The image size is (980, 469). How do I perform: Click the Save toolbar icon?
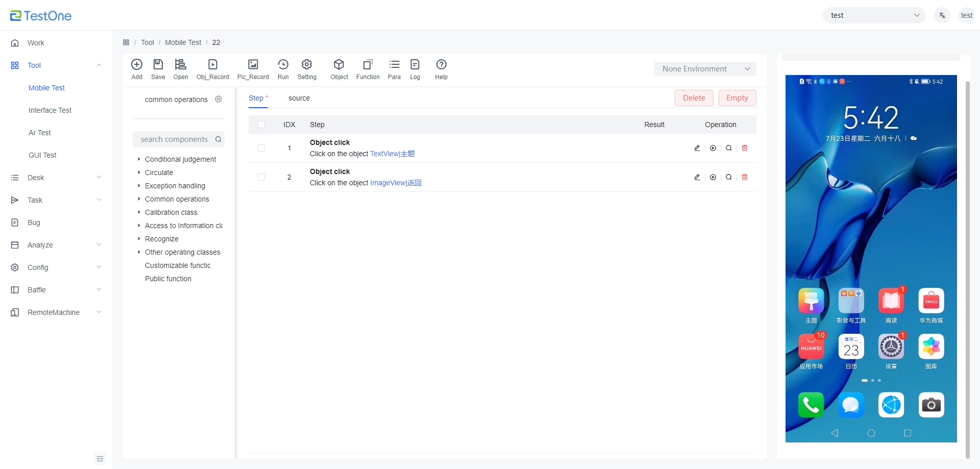click(158, 69)
